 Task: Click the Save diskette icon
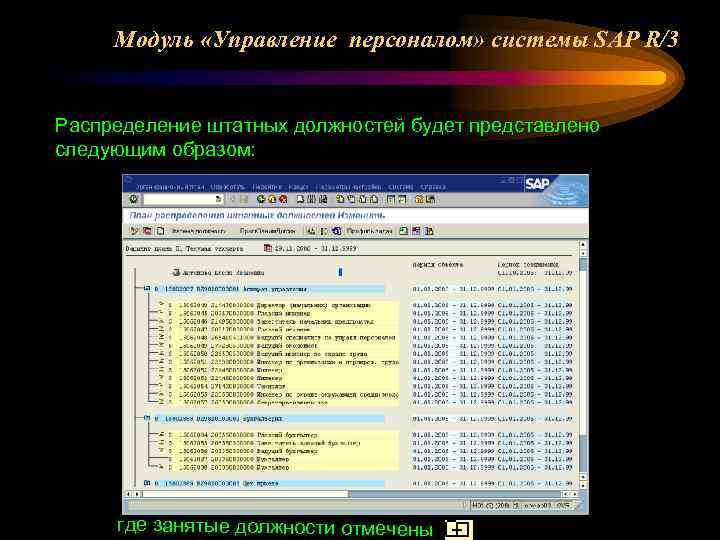pyautogui.click(x=244, y=199)
